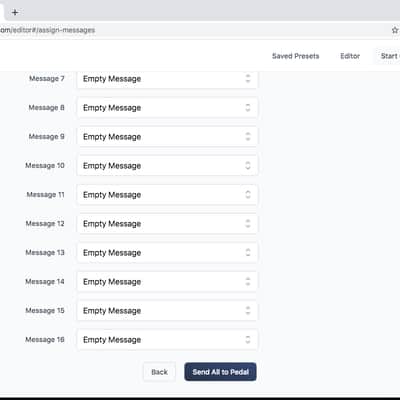Click the Back button
The height and width of the screenshot is (400, 400).
pos(159,372)
